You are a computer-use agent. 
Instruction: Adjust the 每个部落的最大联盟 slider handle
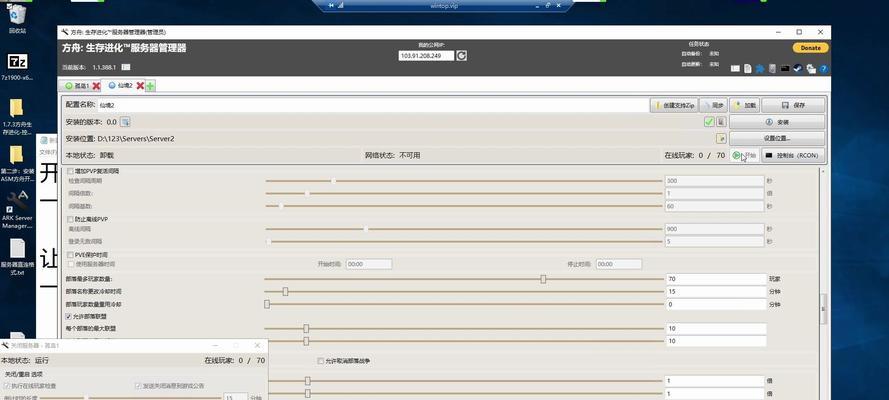coord(306,329)
